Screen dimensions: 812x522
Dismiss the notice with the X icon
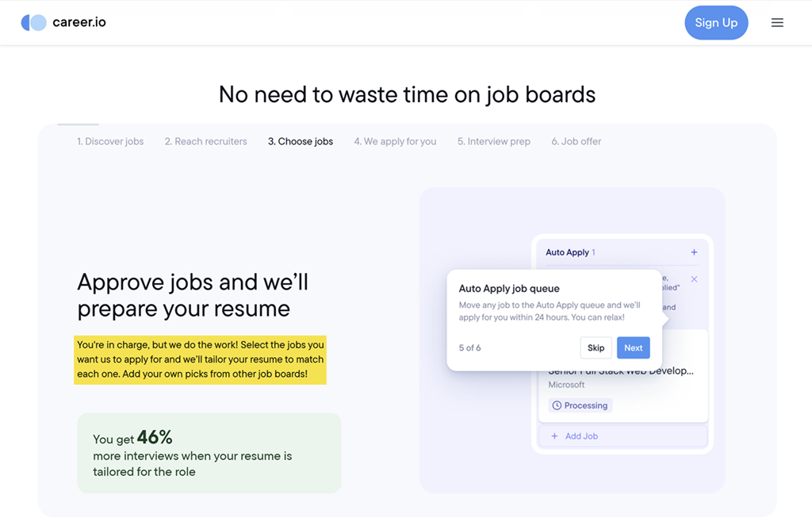click(694, 279)
